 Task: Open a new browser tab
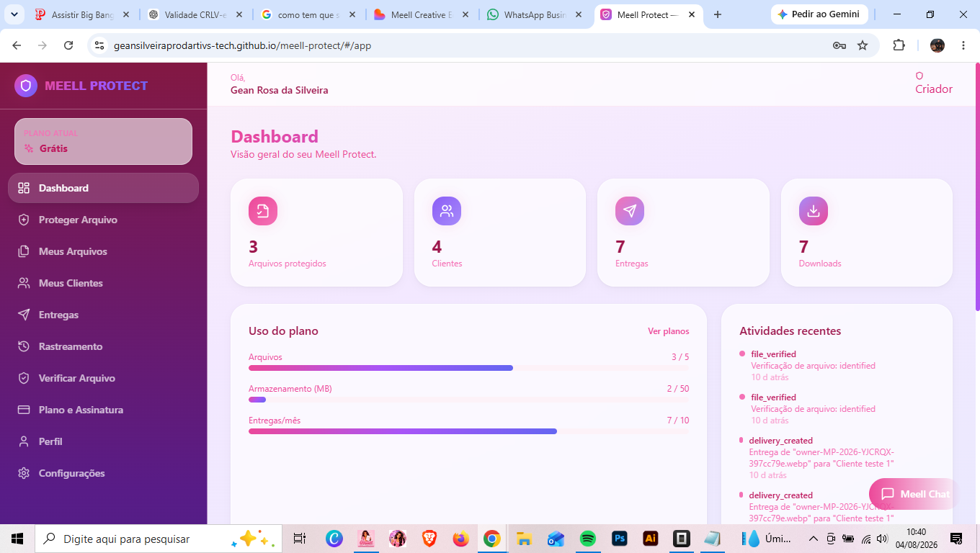click(x=717, y=14)
